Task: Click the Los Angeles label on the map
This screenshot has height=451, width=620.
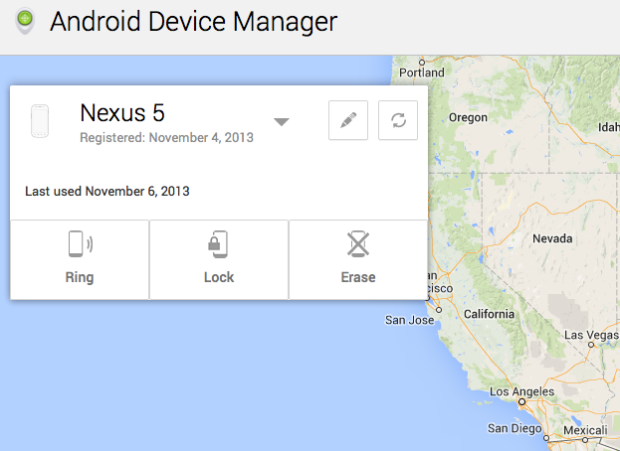Action: [522, 392]
